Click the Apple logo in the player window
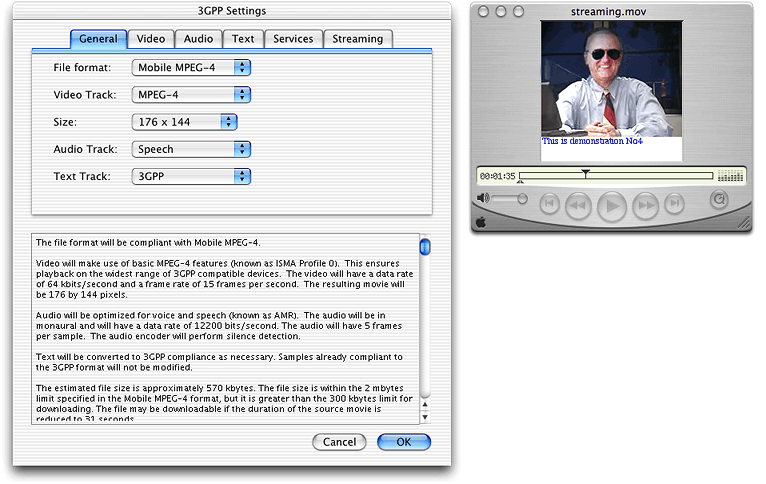 tap(481, 223)
